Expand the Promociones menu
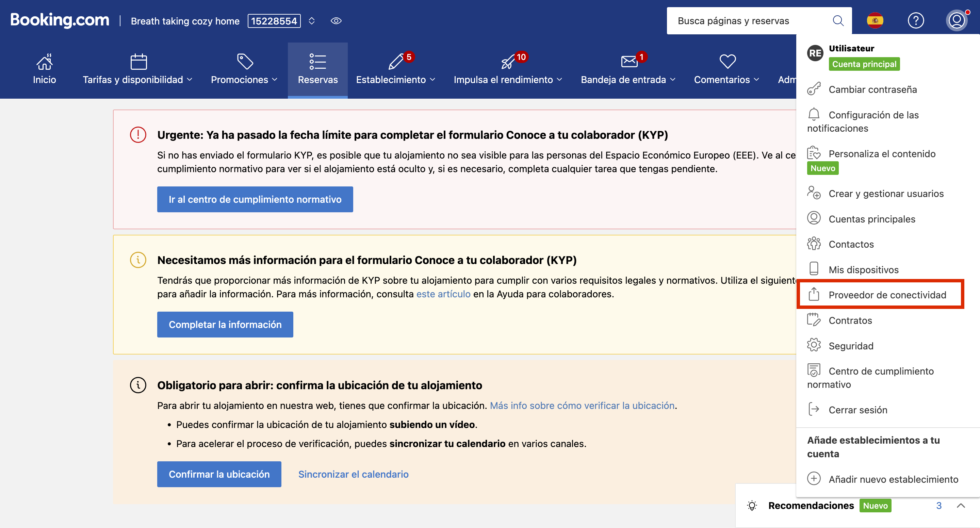The width and height of the screenshot is (980, 528). coord(244,80)
